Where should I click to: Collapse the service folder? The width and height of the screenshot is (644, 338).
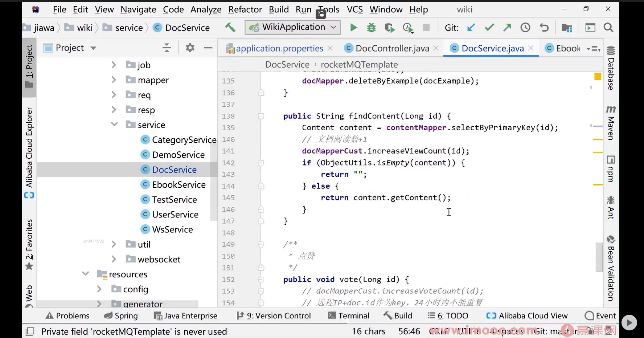(x=114, y=124)
